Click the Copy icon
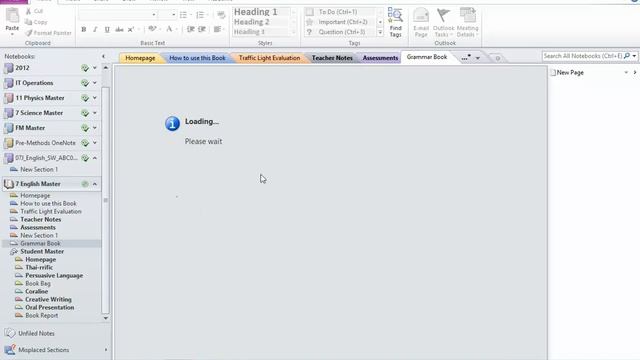This screenshot has height=360, width=640. (x=28, y=22)
